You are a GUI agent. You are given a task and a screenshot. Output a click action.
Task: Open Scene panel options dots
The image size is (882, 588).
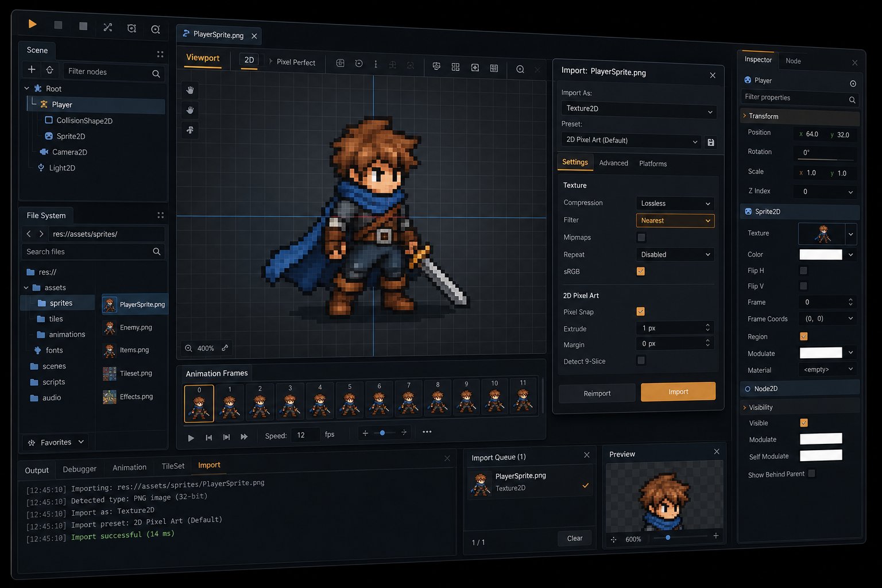pyautogui.click(x=160, y=54)
